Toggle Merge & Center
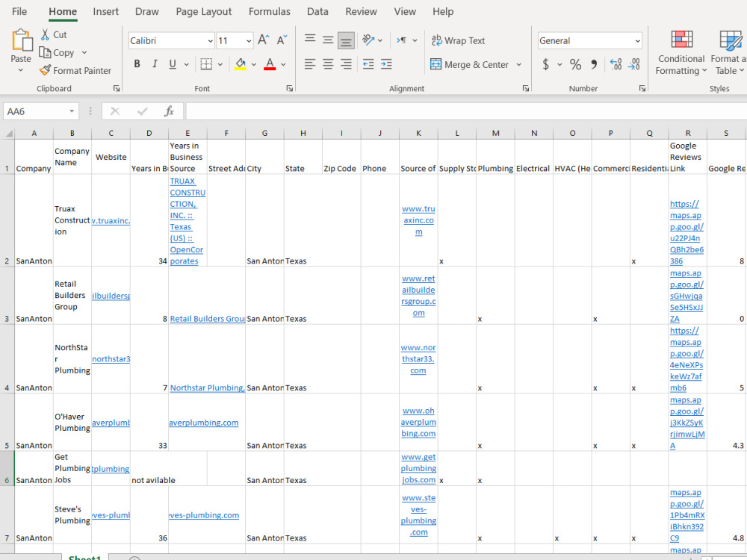The height and width of the screenshot is (560, 747). point(469,64)
